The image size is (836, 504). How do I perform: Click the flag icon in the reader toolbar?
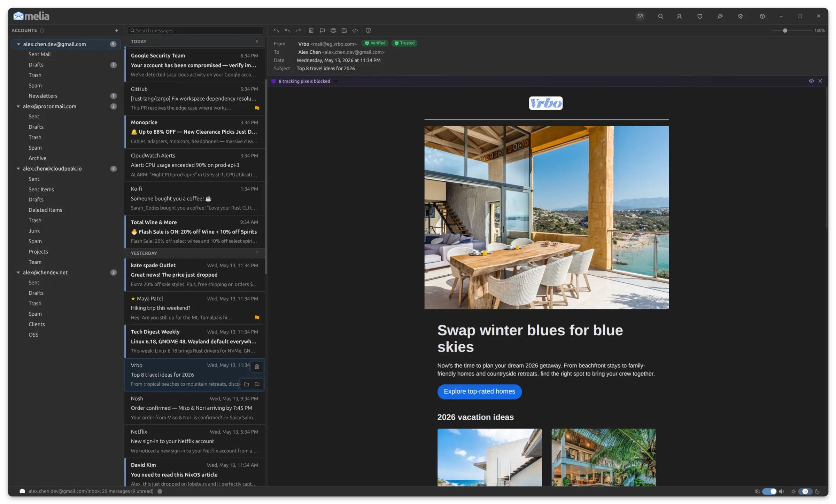(322, 31)
